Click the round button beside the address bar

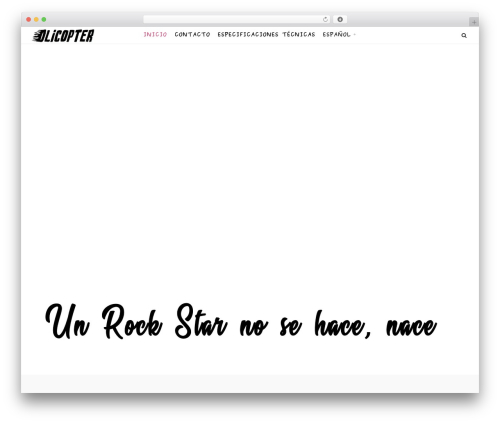(x=340, y=20)
